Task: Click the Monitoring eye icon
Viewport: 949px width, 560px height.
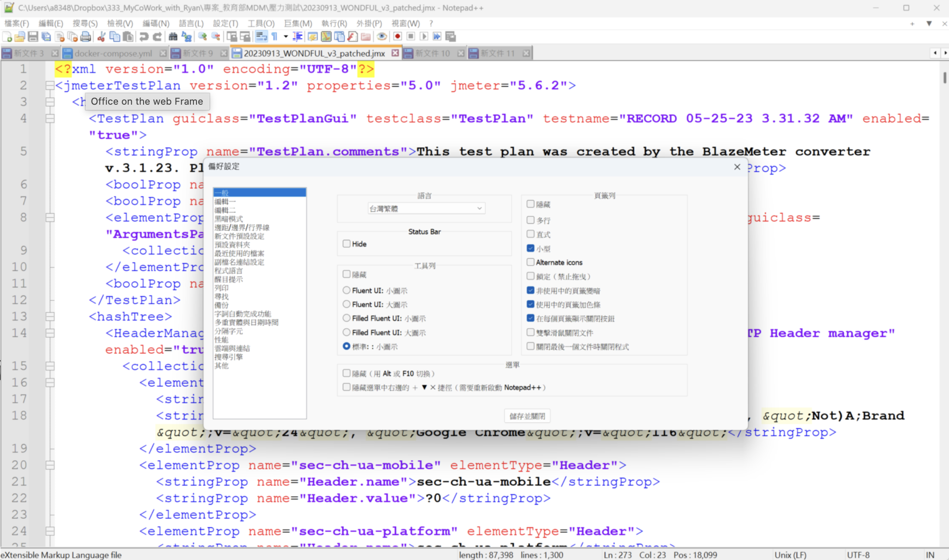Action: pos(382,37)
